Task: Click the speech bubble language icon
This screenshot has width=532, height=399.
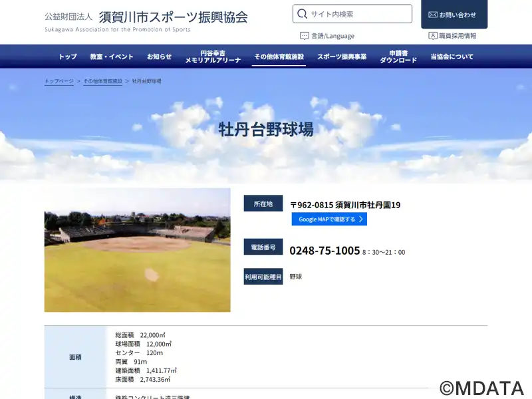Action: [304, 36]
